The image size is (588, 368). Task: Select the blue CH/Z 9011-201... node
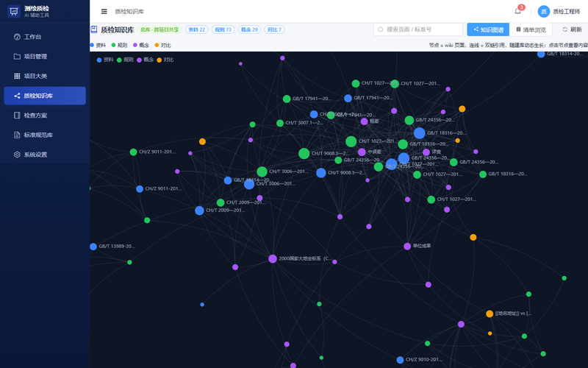140,189
